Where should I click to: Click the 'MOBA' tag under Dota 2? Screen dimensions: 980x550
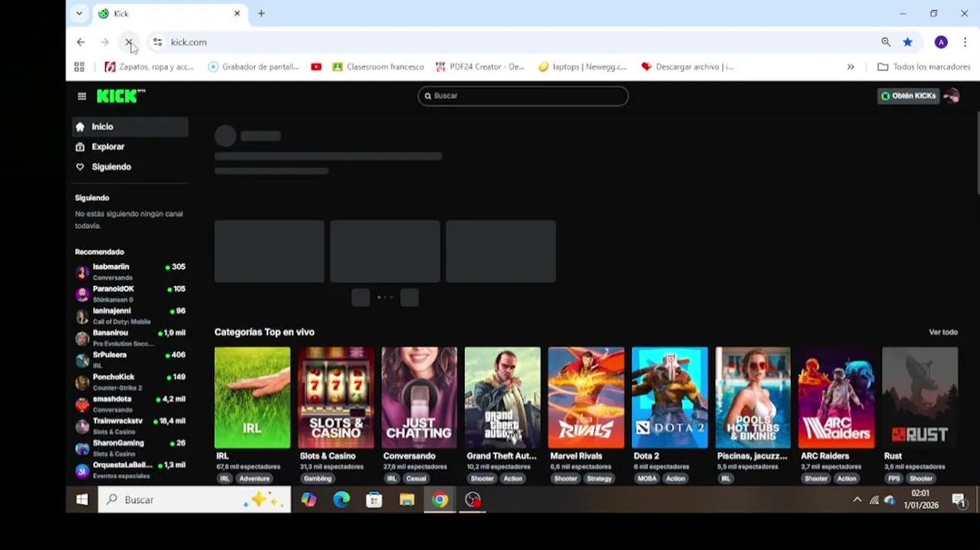(x=646, y=479)
